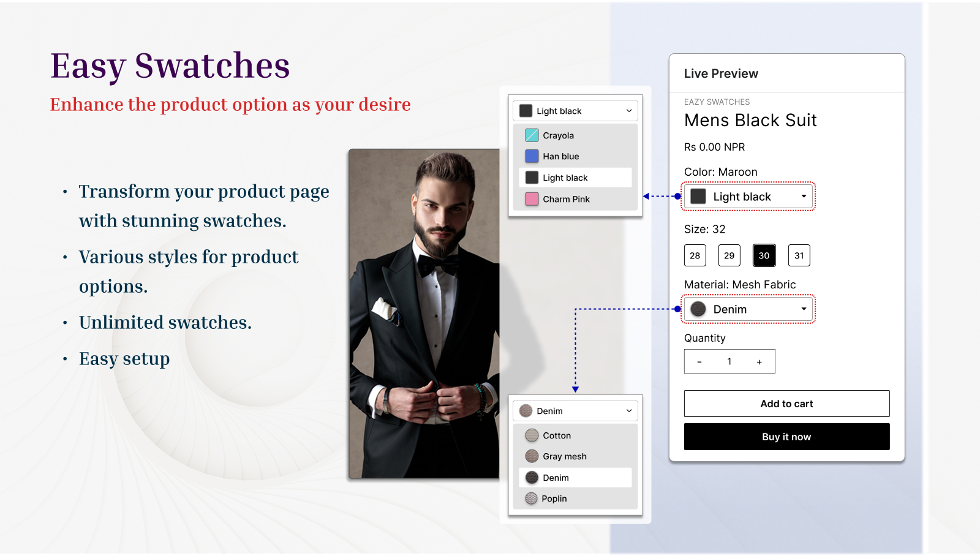Select Gray mesh material option
980x556 pixels.
pos(575,456)
